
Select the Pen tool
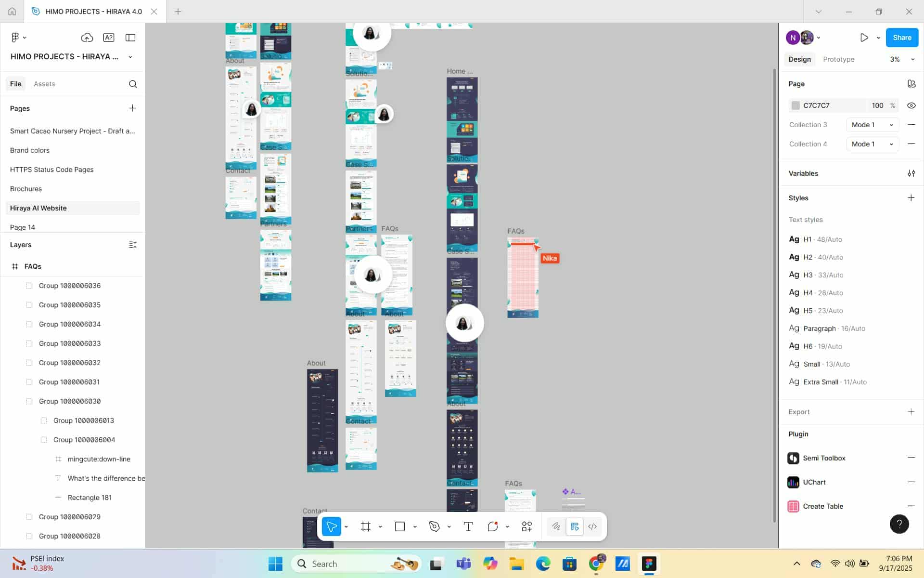tap(434, 526)
